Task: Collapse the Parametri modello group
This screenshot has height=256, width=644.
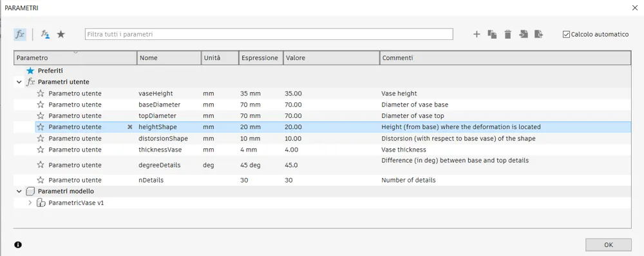Action: (x=19, y=192)
